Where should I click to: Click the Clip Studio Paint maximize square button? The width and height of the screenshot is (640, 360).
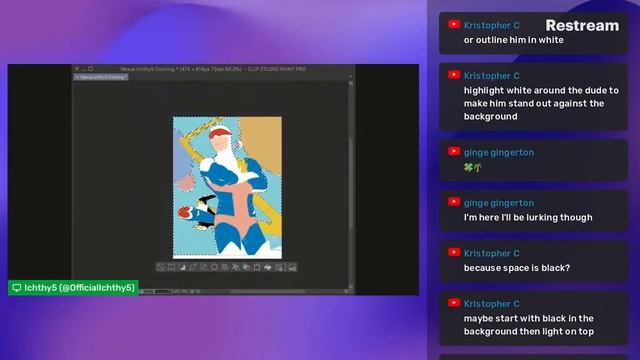[x=91, y=69]
